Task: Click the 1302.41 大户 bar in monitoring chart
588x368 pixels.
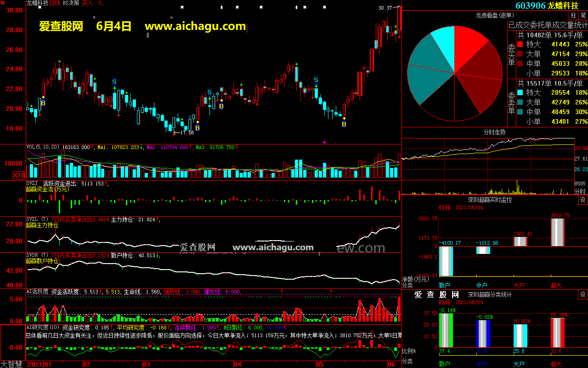Action: coord(520,241)
